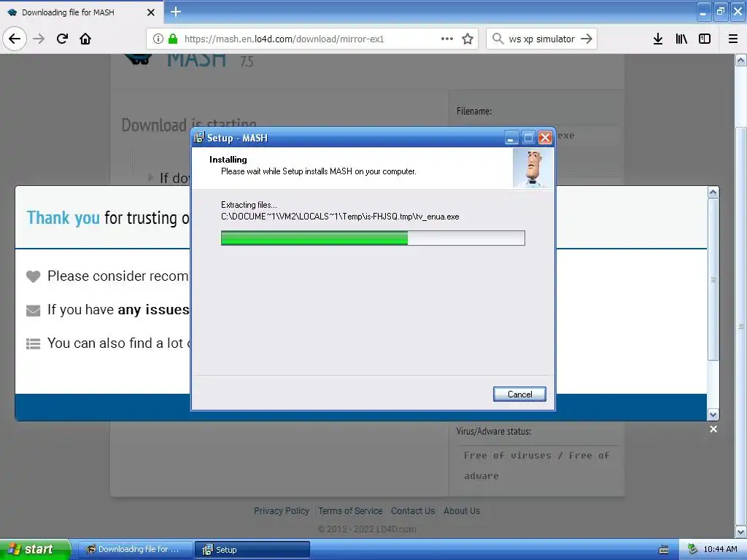Screen dimensions: 747x560
Task: Click the 'Filename:' label
Action: (x=474, y=111)
